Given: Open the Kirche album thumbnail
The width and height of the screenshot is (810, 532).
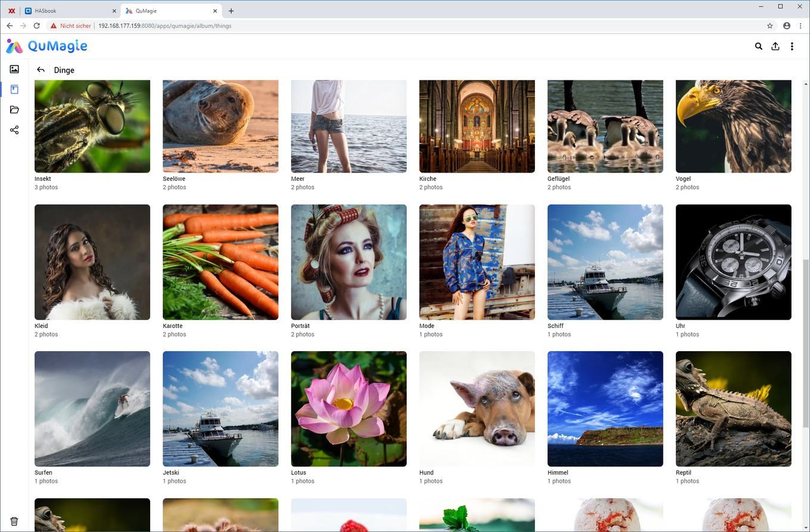Looking at the screenshot, I should click(477, 126).
